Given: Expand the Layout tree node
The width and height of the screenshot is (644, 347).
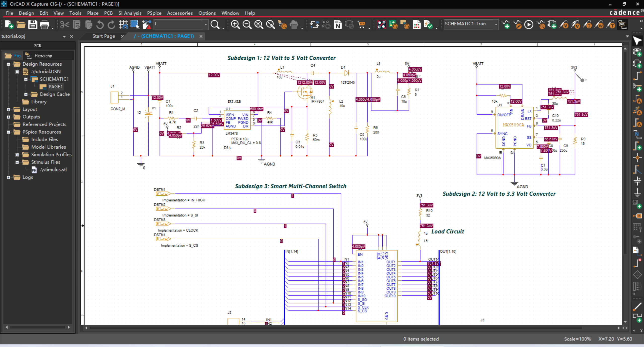Looking at the screenshot, I should coord(8,109).
